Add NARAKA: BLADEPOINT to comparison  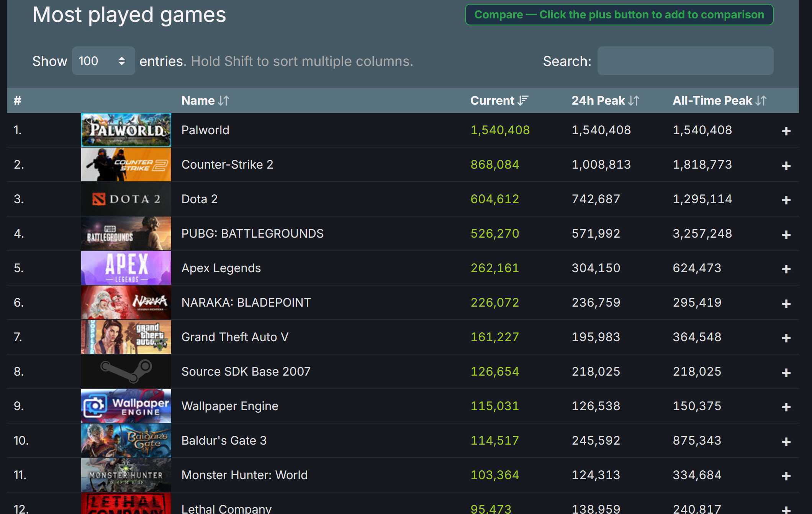[x=786, y=304]
